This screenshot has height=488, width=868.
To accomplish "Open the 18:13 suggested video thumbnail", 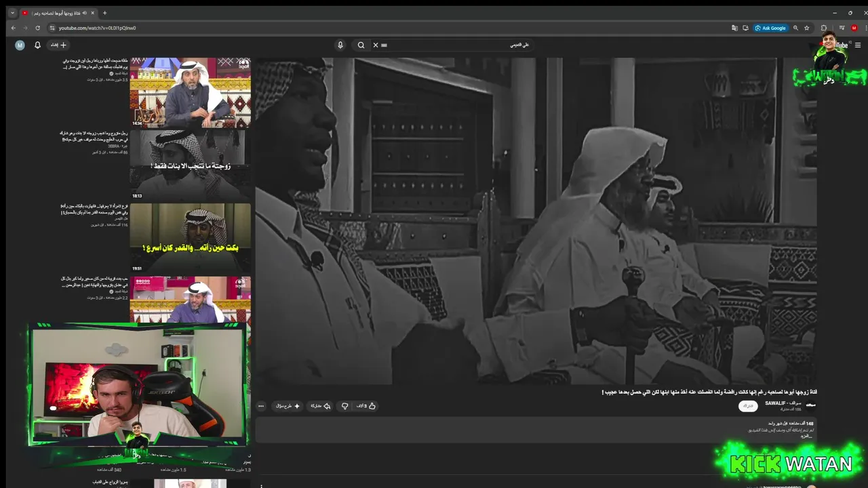I will tap(190, 165).
